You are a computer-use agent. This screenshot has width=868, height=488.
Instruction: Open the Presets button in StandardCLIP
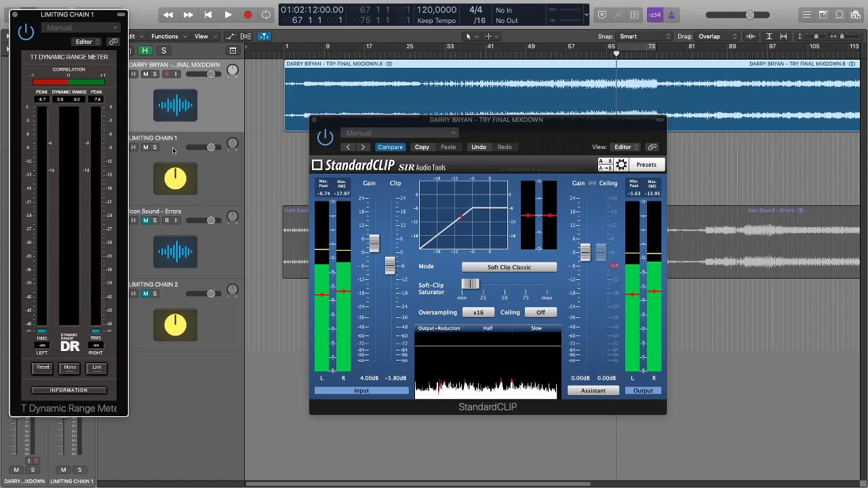point(646,165)
